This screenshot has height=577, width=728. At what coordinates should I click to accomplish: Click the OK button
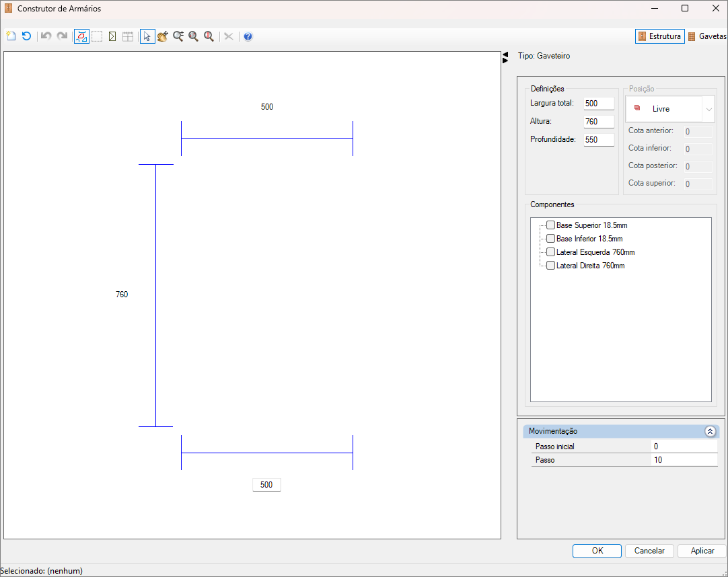597,551
